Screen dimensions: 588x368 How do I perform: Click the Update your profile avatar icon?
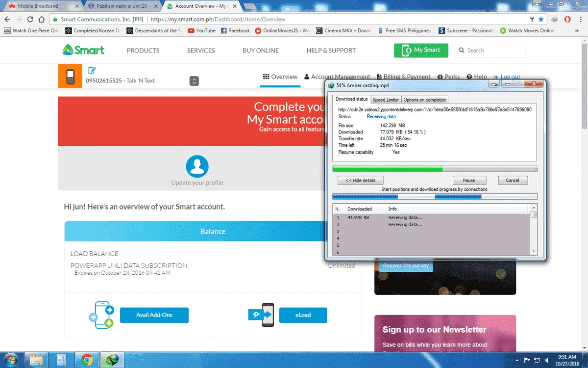[197, 166]
